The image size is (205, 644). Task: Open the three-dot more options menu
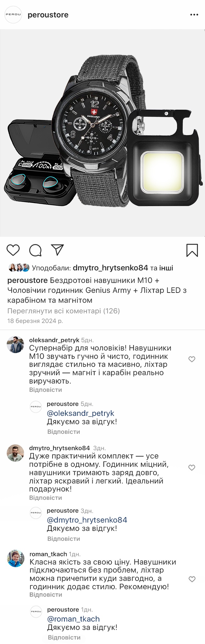[194, 15]
